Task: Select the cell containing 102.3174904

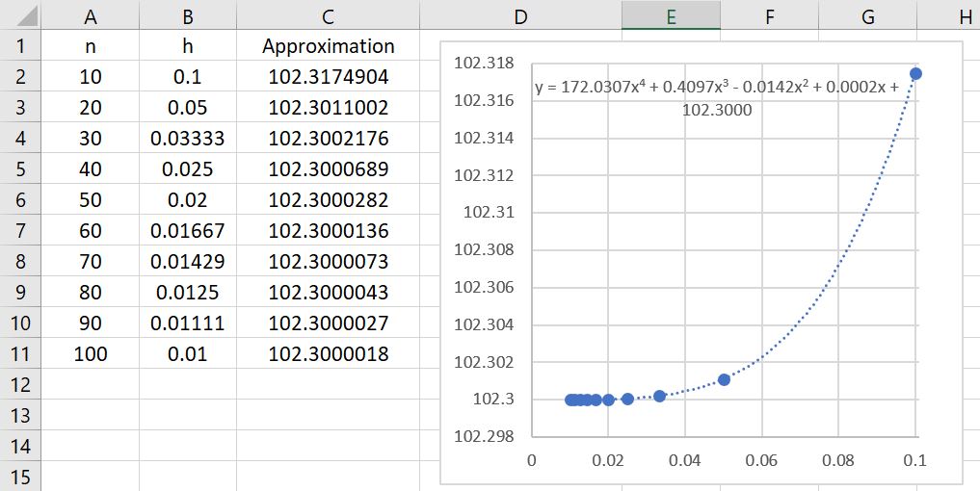Action: click(x=328, y=77)
